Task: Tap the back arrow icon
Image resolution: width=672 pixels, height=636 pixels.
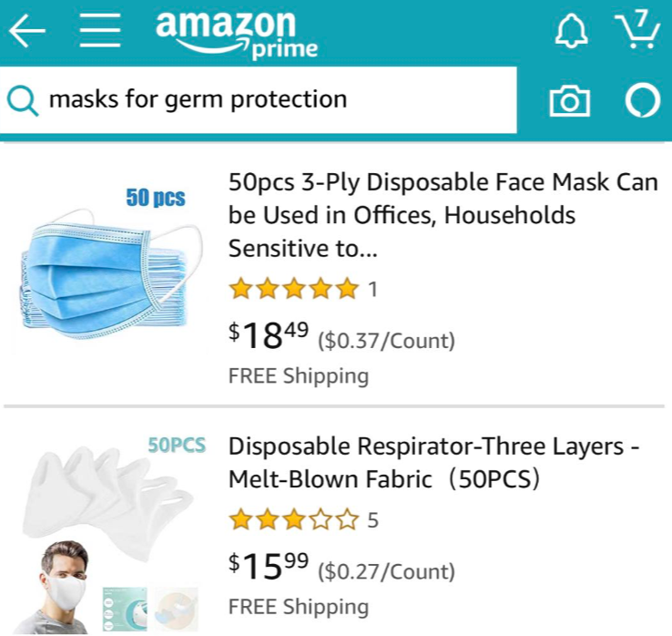Action: pos(27,30)
